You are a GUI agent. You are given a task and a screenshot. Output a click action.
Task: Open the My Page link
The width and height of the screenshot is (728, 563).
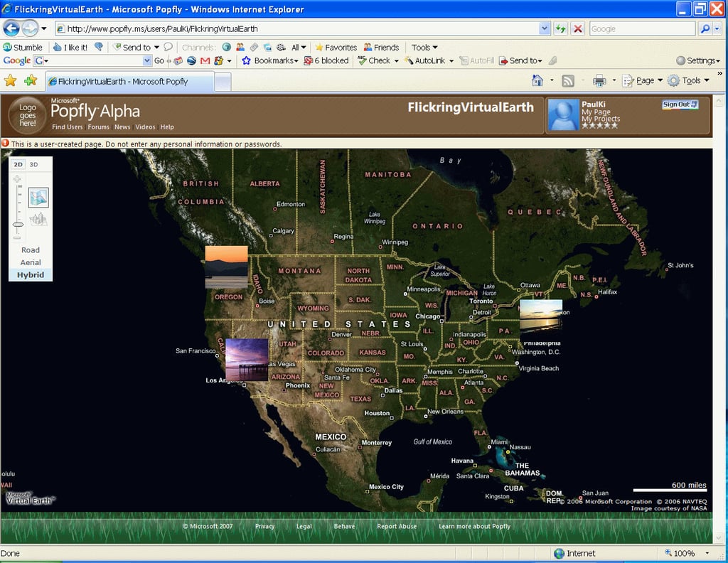click(x=596, y=112)
